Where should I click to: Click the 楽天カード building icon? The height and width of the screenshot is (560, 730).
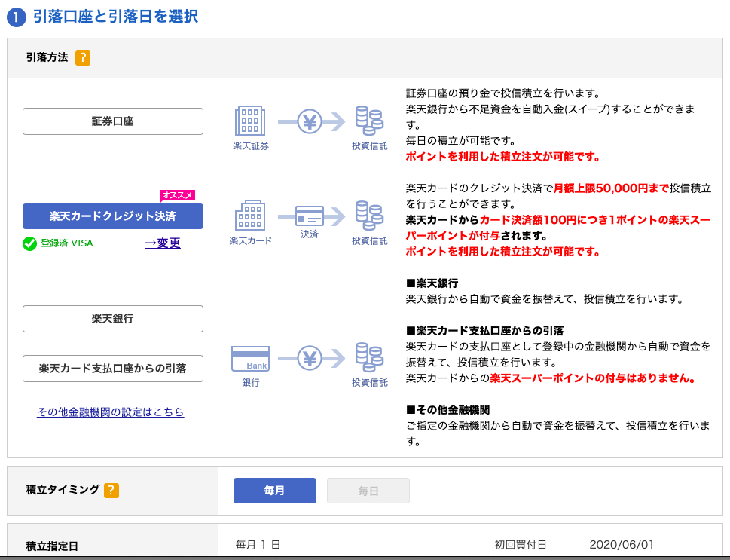click(x=250, y=216)
